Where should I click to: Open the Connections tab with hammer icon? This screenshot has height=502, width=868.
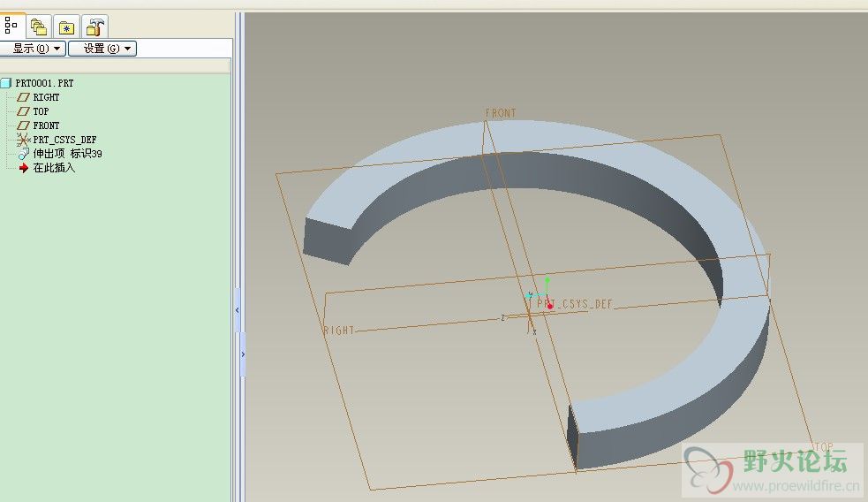coord(95,27)
